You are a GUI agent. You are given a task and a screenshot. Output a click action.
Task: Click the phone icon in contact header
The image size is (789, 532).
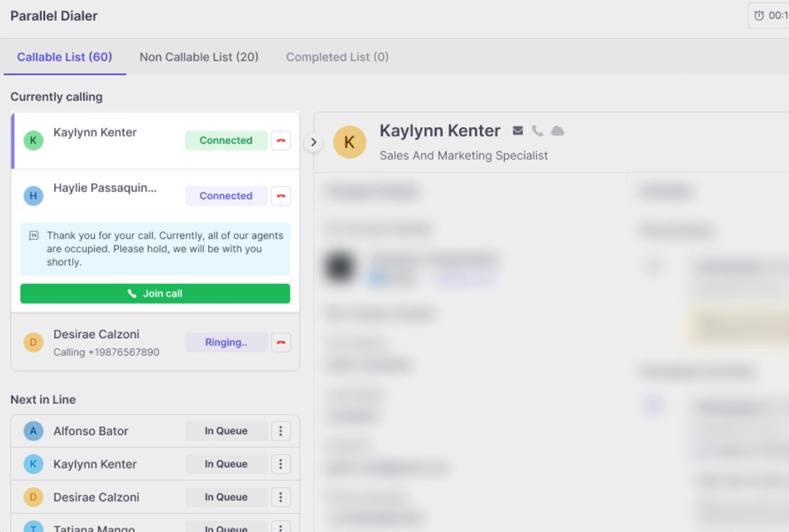point(538,131)
